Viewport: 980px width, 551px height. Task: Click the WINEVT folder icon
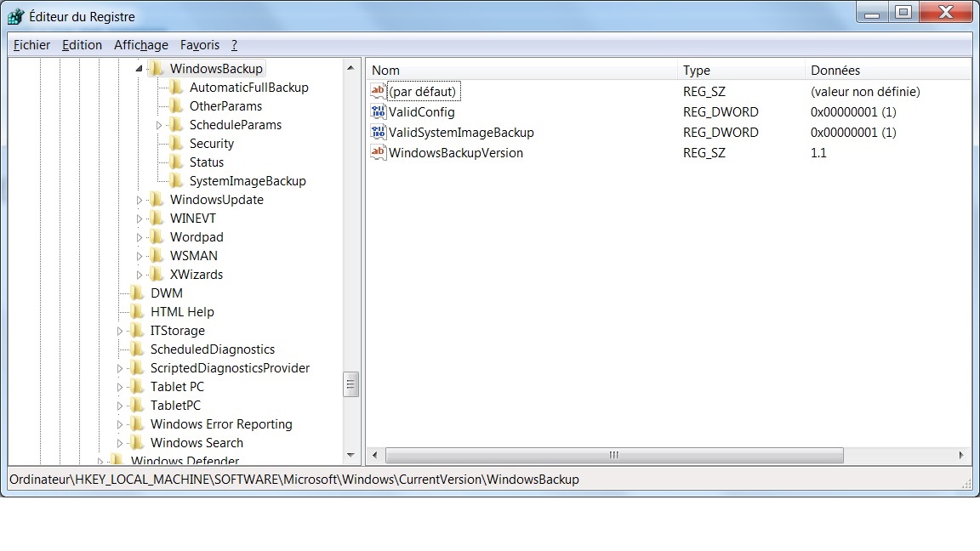click(157, 218)
